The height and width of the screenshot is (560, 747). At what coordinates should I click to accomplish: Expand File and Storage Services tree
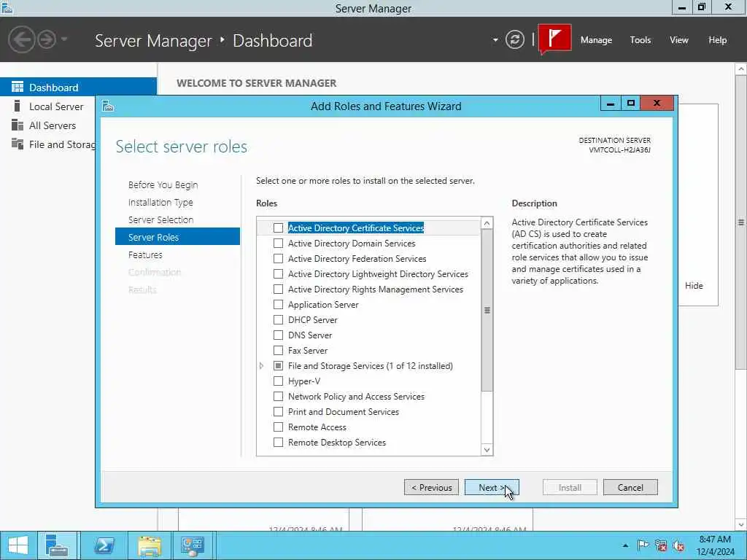(262, 366)
